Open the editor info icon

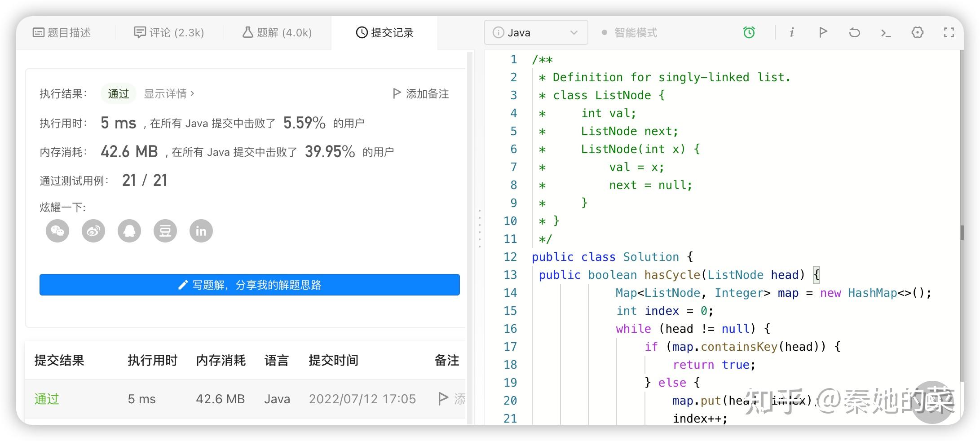792,32
